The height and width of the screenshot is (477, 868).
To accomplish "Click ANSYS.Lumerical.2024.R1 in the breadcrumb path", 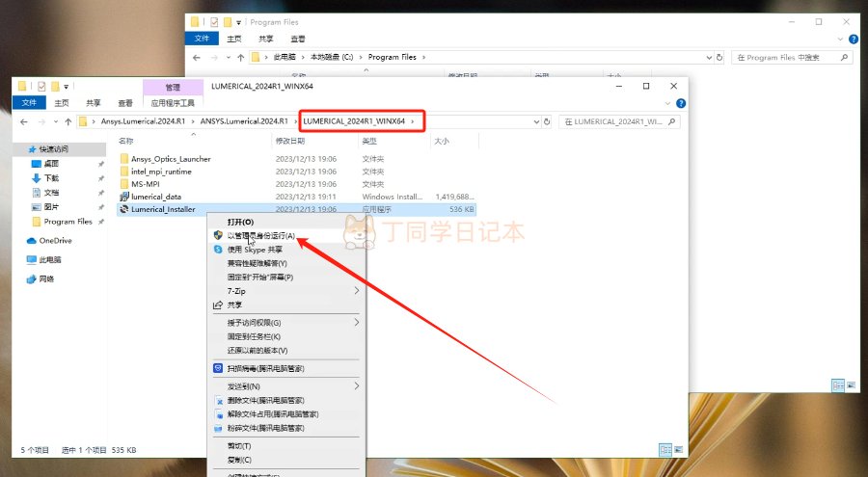I will (x=244, y=122).
